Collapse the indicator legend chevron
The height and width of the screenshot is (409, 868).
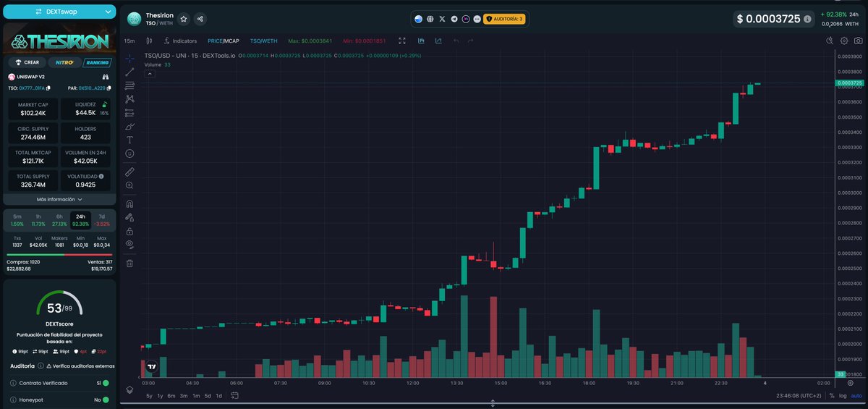tap(150, 73)
